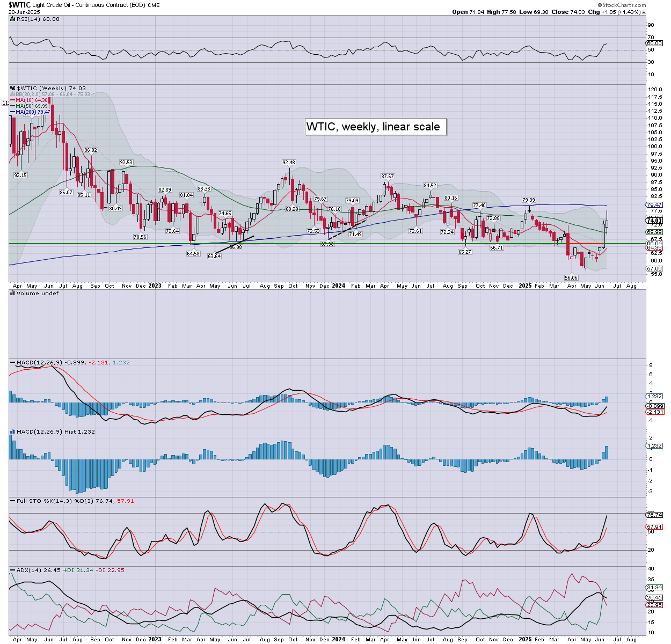This screenshot has width=671, height=644.
Task: Click the RSI(14) indicator legend icon
Action: tap(13, 19)
